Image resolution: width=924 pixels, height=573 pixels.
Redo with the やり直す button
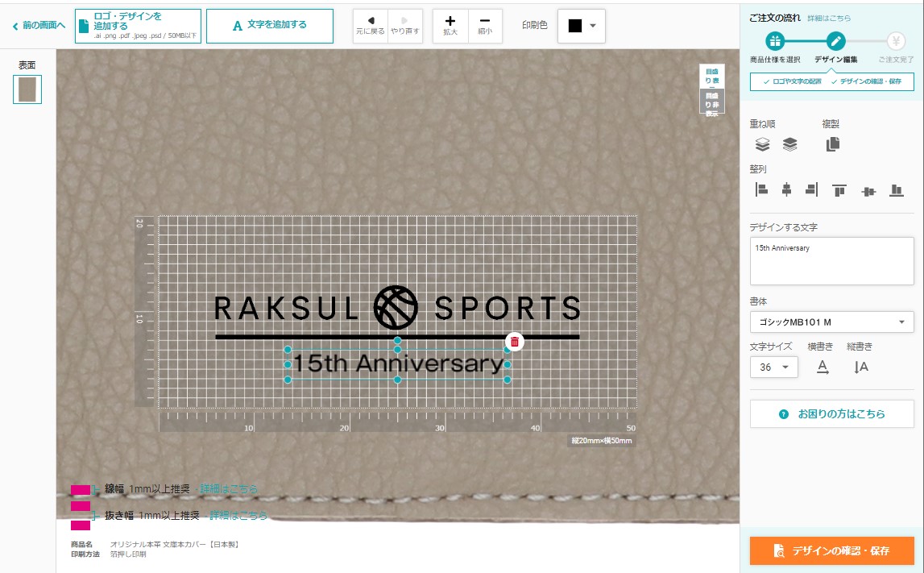[x=405, y=26]
